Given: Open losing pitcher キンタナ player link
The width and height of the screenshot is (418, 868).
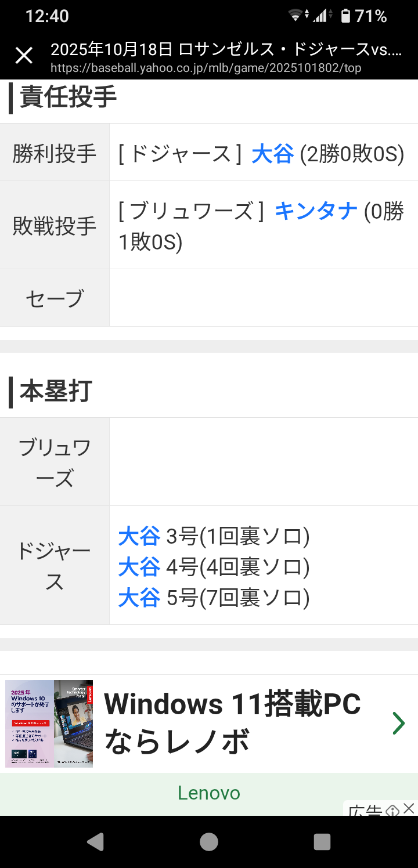Looking at the screenshot, I should click(316, 211).
